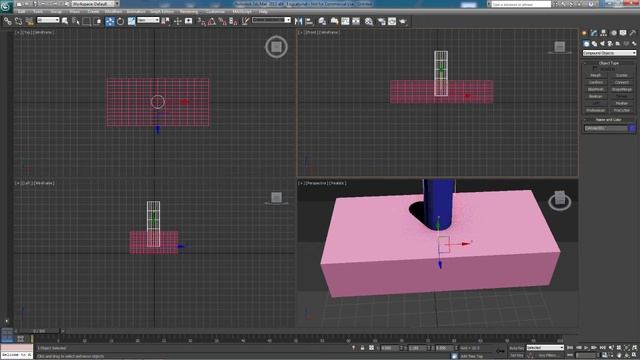Open the reference coordinate system dropdown
The width and height of the screenshot is (640, 360).
148,20
